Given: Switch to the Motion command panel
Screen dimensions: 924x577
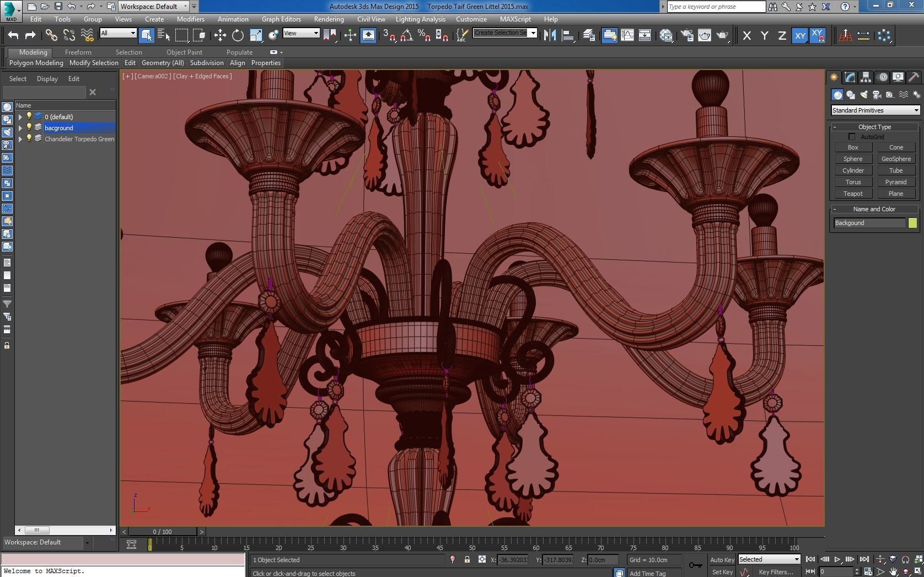Looking at the screenshot, I should [882, 77].
